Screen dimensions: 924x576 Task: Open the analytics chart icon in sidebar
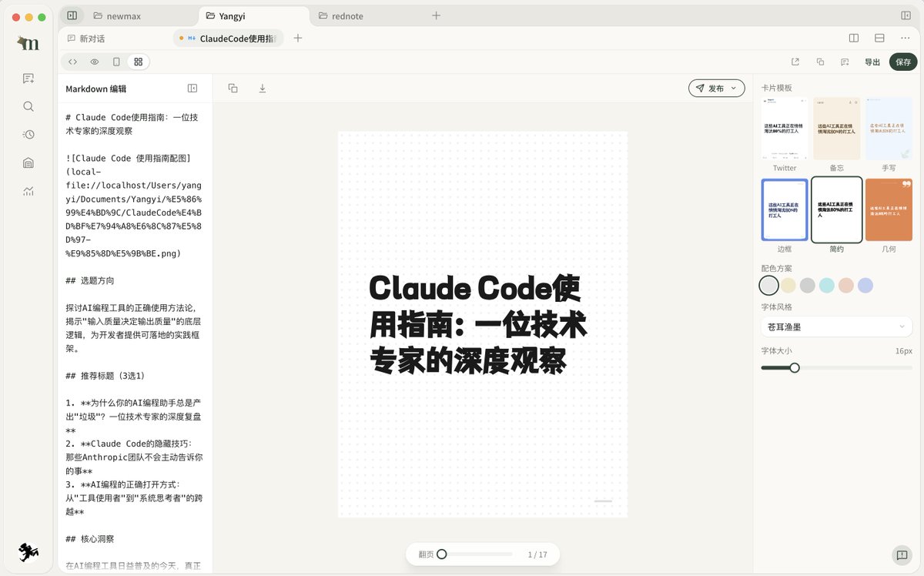(x=28, y=191)
